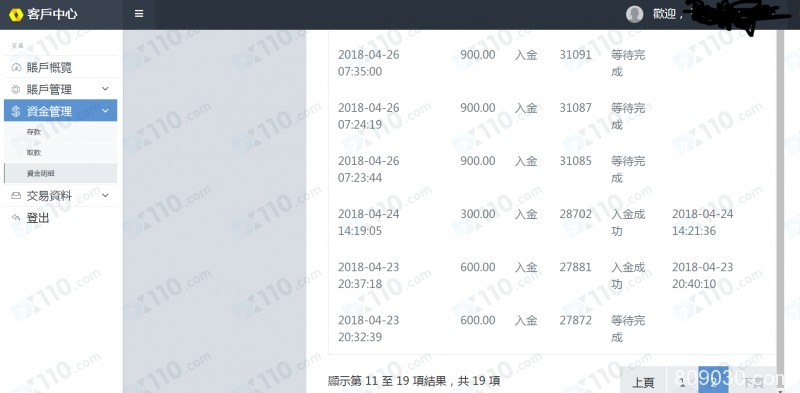The width and height of the screenshot is (800, 393).
Task: Click completion time 2018-04-23 20:40:10
Action: pos(703,276)
